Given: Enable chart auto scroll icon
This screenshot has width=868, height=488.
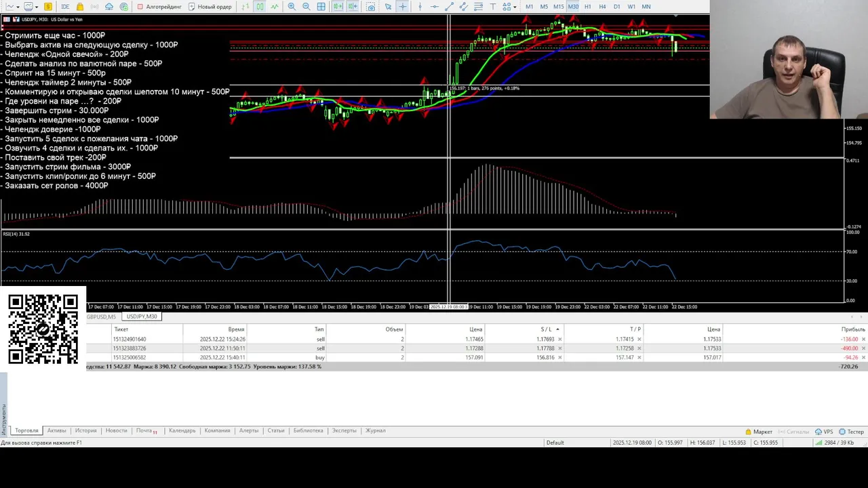Looking at the screenshot, I should pos(338,7).
